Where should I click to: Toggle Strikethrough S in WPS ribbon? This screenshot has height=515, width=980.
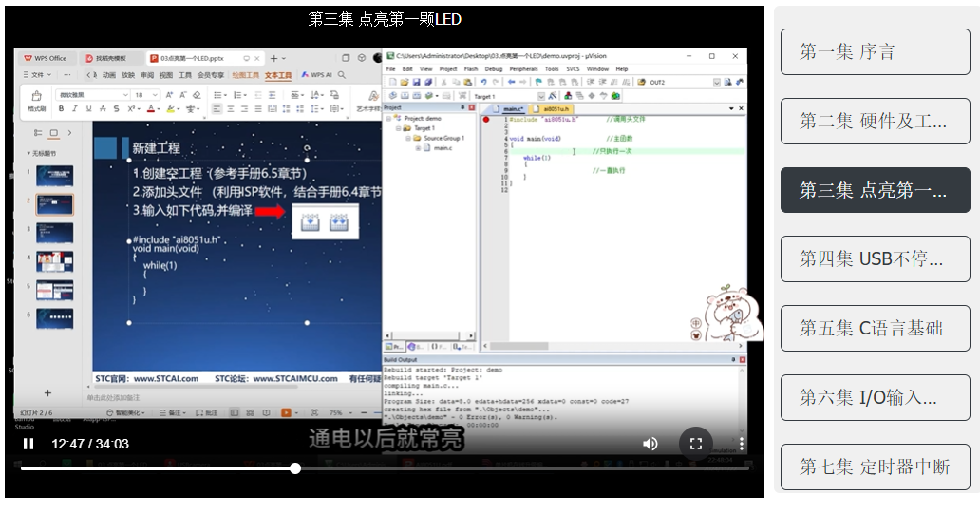click(116, 108)
